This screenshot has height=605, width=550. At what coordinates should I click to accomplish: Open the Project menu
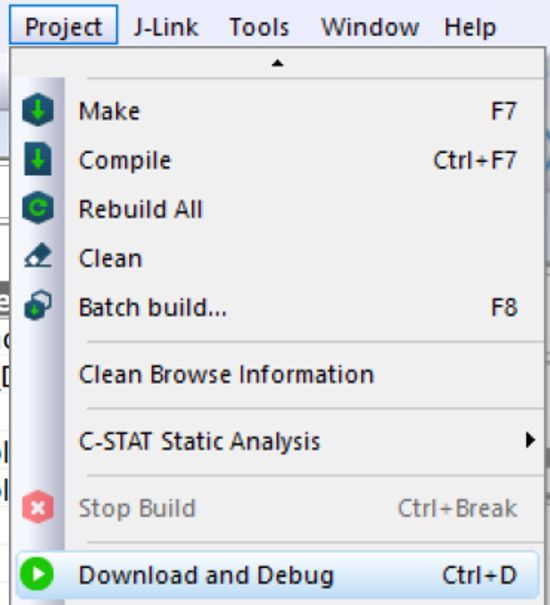pyautogui.click(x=64, y=27)
